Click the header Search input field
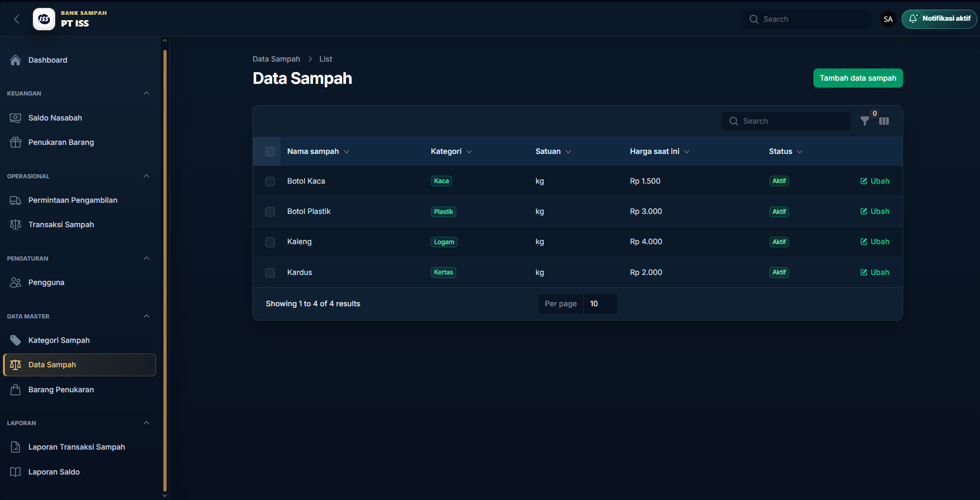This screenshot has width=980, height=500. [x=806, y=19]
